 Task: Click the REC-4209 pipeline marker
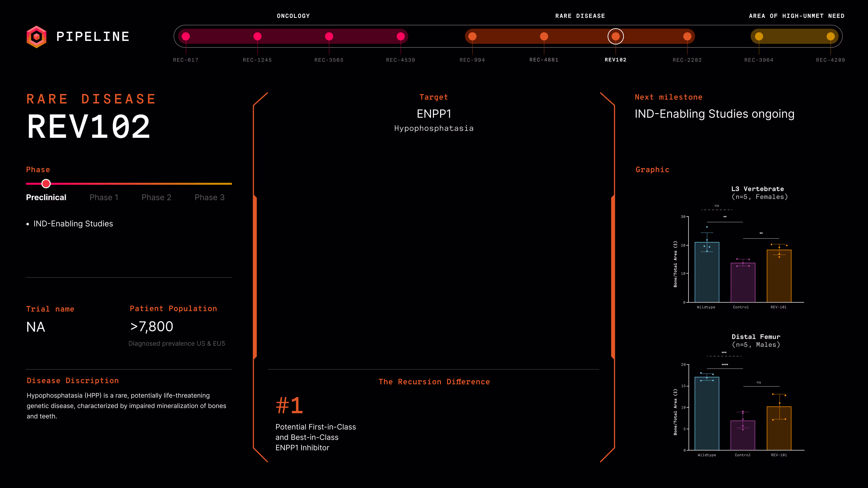pos(831,36)
